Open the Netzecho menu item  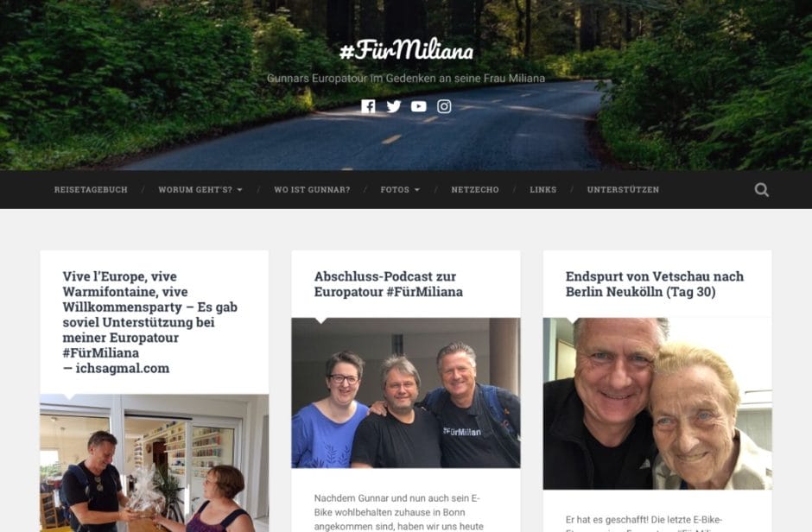[475, 190]
